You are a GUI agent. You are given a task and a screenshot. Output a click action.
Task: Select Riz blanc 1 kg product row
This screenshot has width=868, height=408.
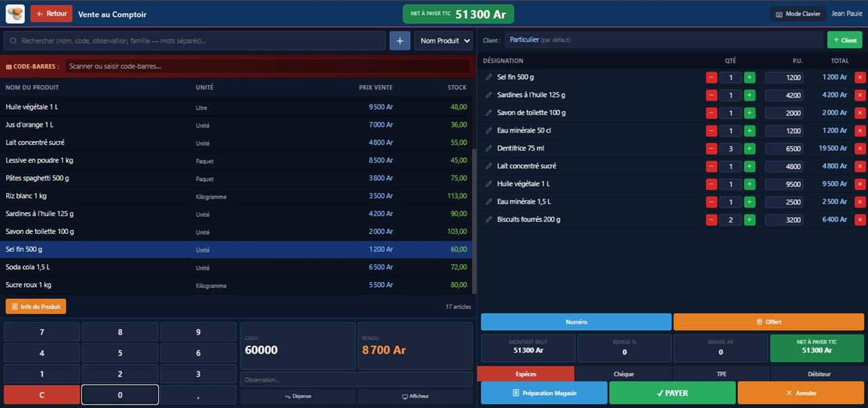pyautogui.click(x=236, y=196)
